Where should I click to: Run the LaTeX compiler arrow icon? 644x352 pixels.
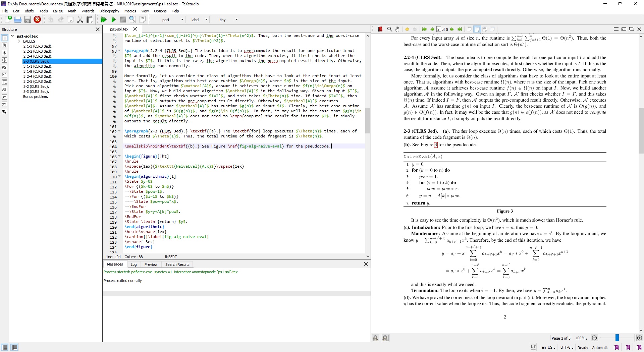point(114,19)
